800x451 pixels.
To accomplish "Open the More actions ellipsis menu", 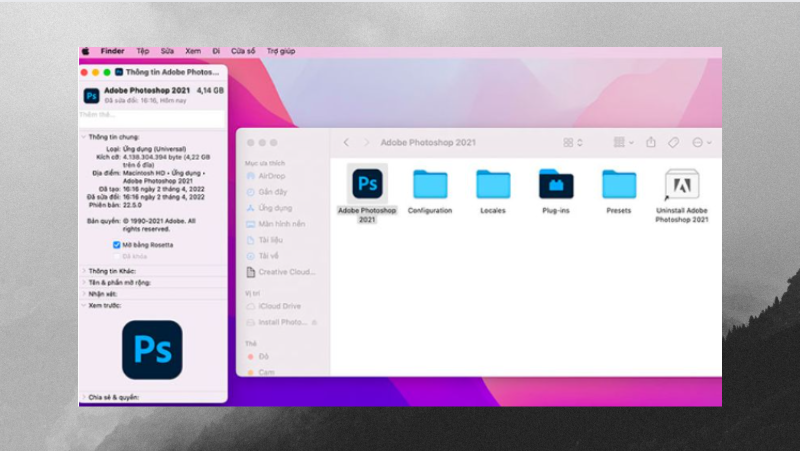I will [x=702, y=142].
